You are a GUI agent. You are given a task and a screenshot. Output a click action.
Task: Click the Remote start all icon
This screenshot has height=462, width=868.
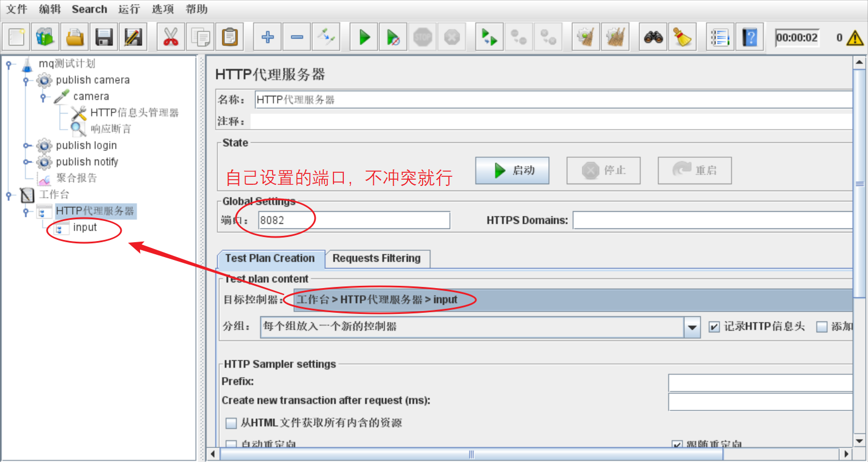click(x=490, y=38)
